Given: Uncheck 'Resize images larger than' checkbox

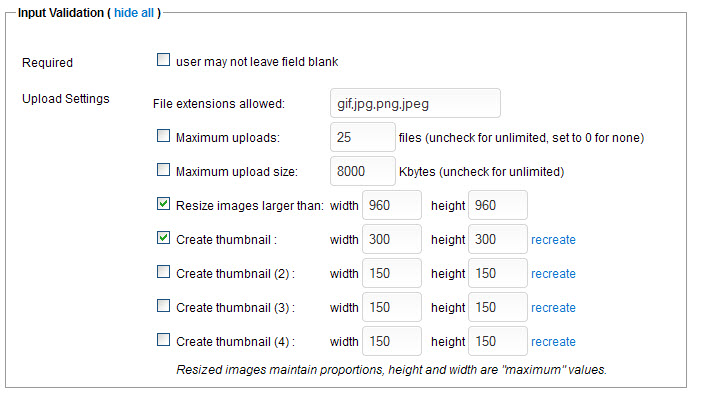Looking at the screenshot, I should (163, 205).
